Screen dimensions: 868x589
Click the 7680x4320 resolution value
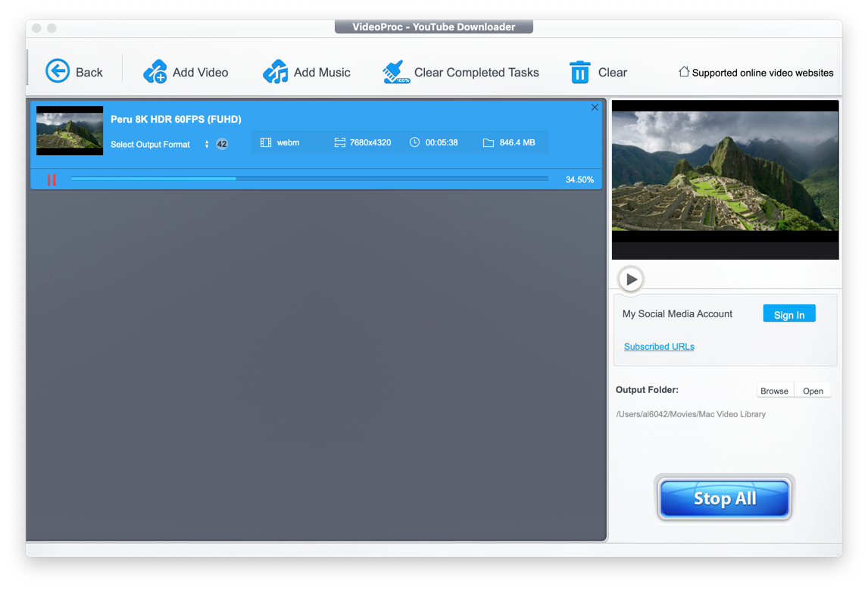pos(370,143)
